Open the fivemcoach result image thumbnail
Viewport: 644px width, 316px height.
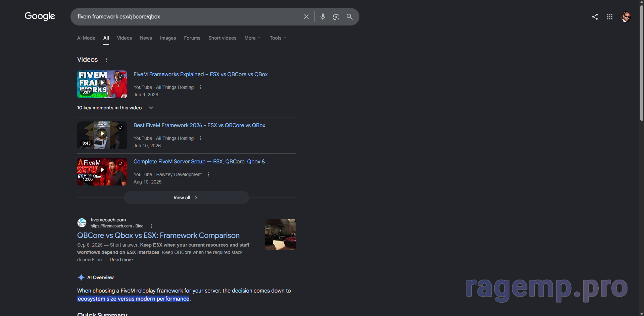pyautogui.click(x=281, y=234)
